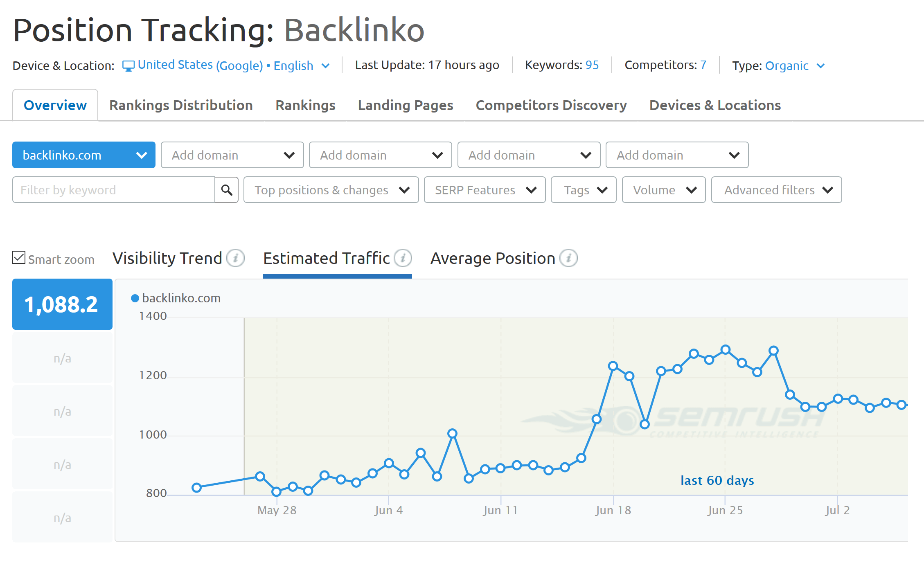
Task: Expand the Volume filter dropdown
Action: (662, 190)
